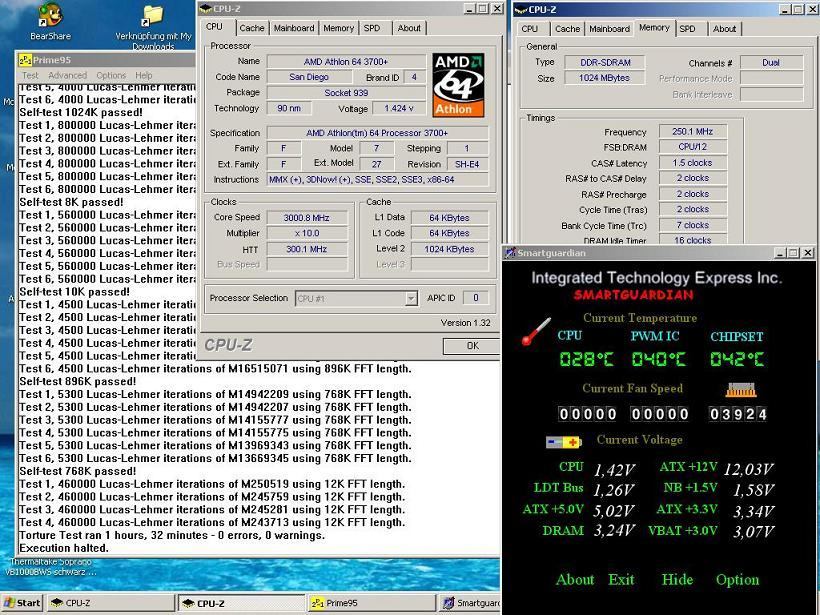Click the processor Name field AMD Athlon 64 3700+
820x615 pixels.
coord(346,62)
